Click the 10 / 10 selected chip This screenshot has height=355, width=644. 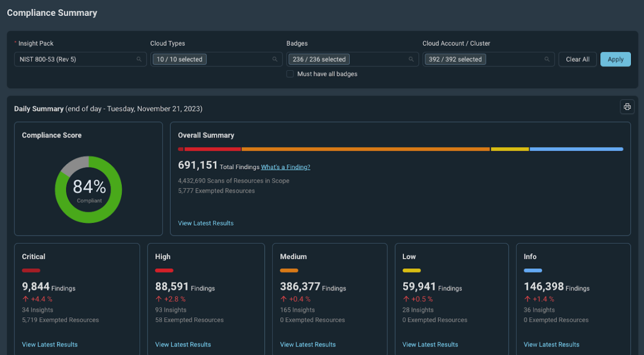click(x=179, y=59)
